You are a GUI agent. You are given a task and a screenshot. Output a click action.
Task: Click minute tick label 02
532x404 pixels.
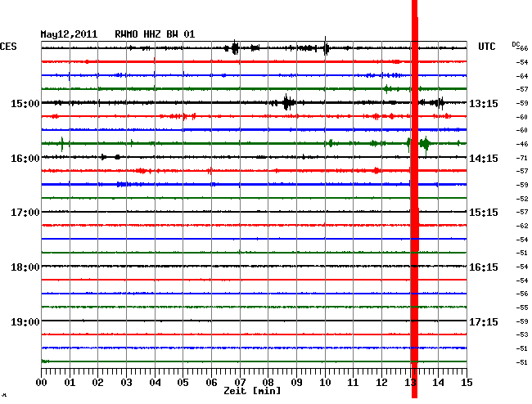97,383
